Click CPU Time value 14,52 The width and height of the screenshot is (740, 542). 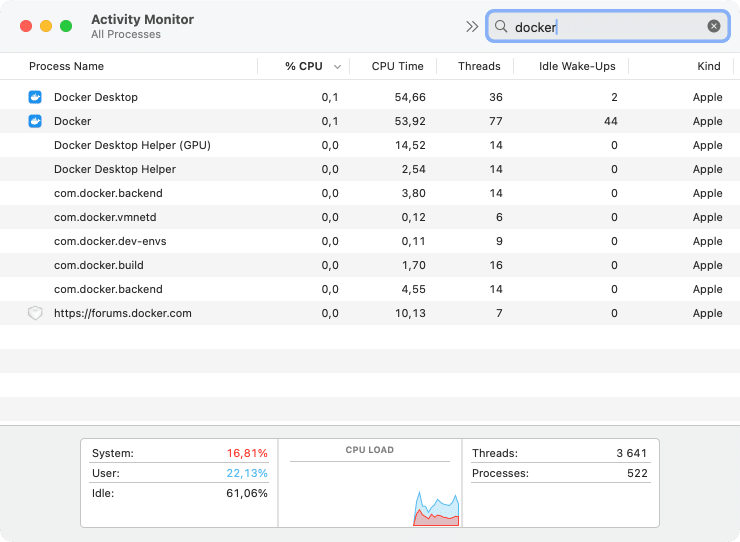pyautogui.click(x=410, y=145)
